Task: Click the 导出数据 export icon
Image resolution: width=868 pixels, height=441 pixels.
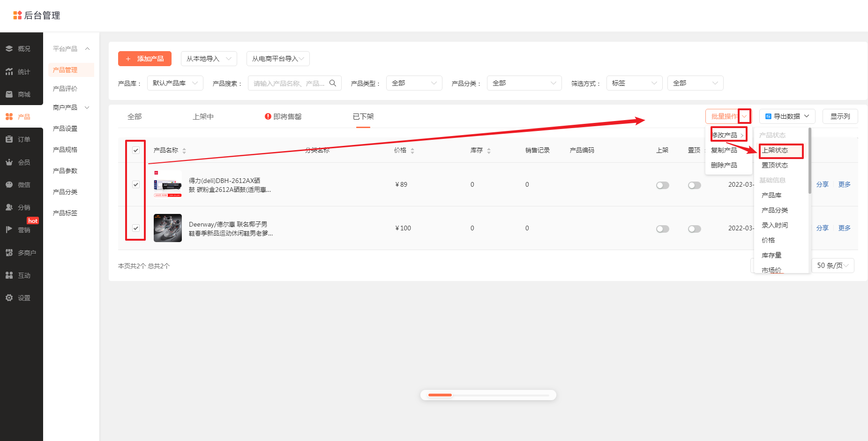Action: (768, 116)
